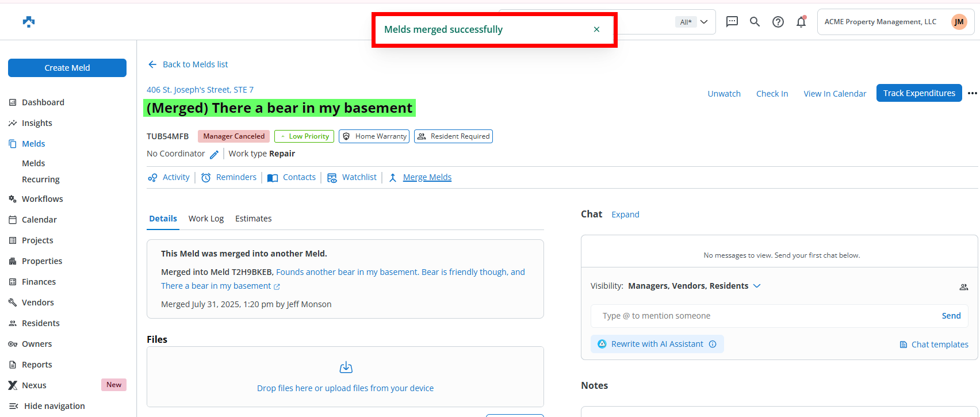Click the notification bell icon
The width and height of the screenshot is (980, 417).
801,22
